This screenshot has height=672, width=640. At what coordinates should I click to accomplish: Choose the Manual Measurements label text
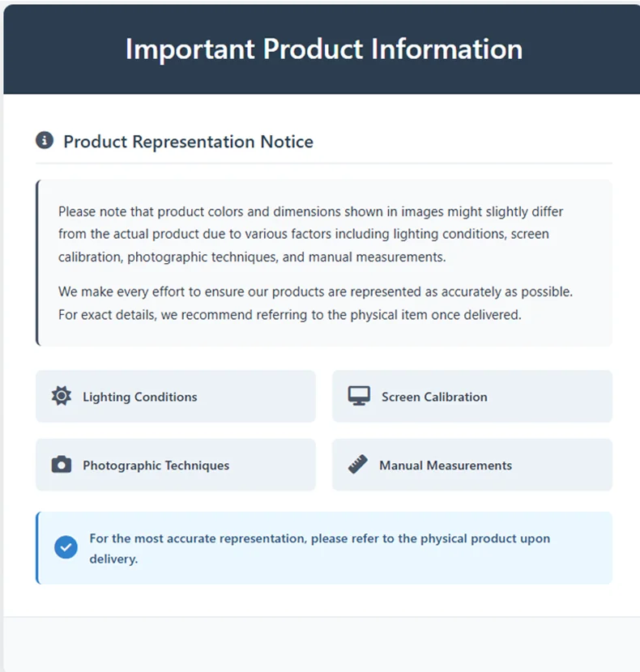(x=446, y=466)
